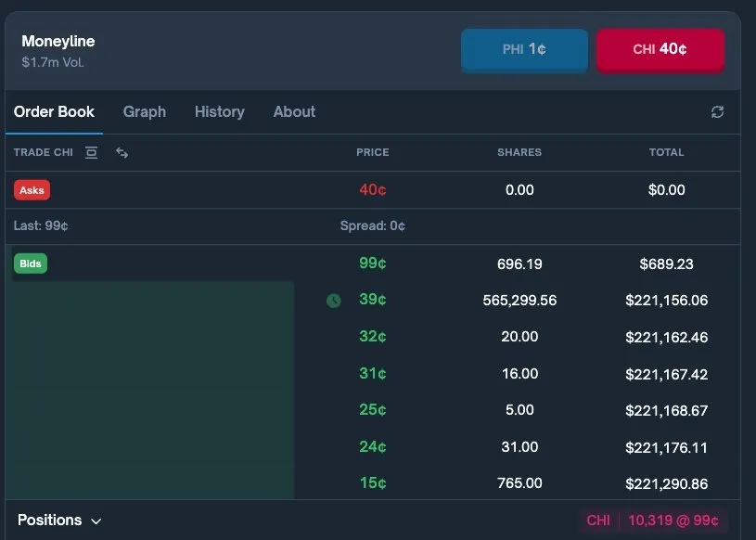
Task: Click the 765.00 shares value
Action: 519,483
